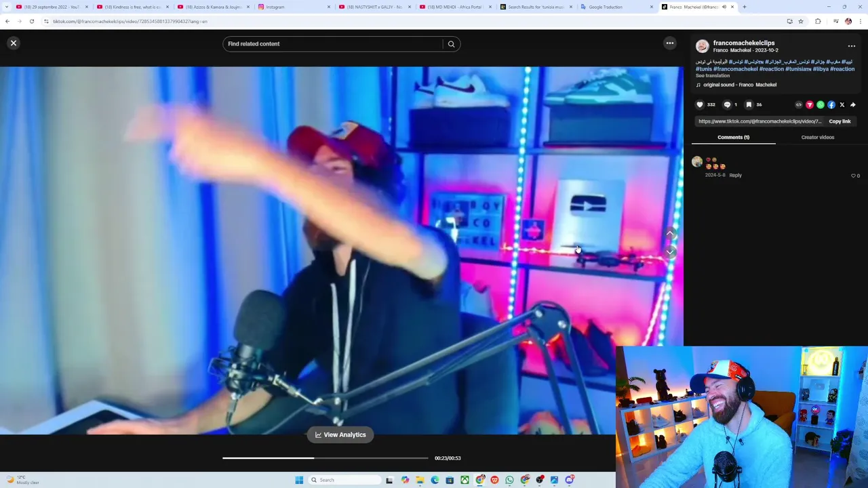Reload the page with the refresh icon
The width and height of the screenshot is (868, 488).
(31, 21)
